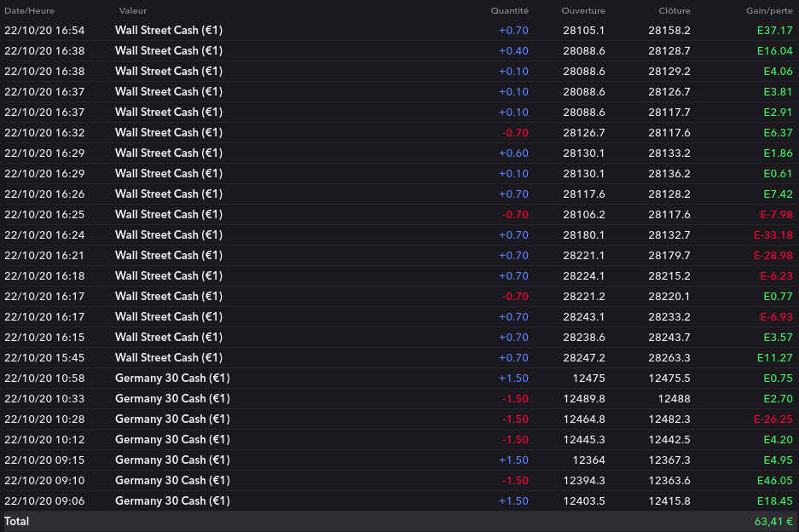Select the Wall Street trade at 15:45
799x532 pixels.
pos(169,358)
